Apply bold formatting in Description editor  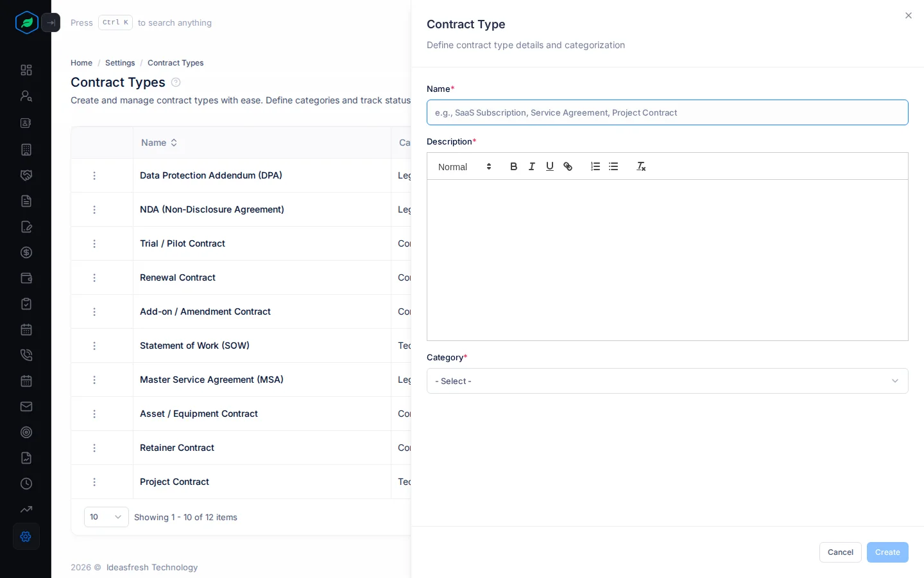coord(513,166)
